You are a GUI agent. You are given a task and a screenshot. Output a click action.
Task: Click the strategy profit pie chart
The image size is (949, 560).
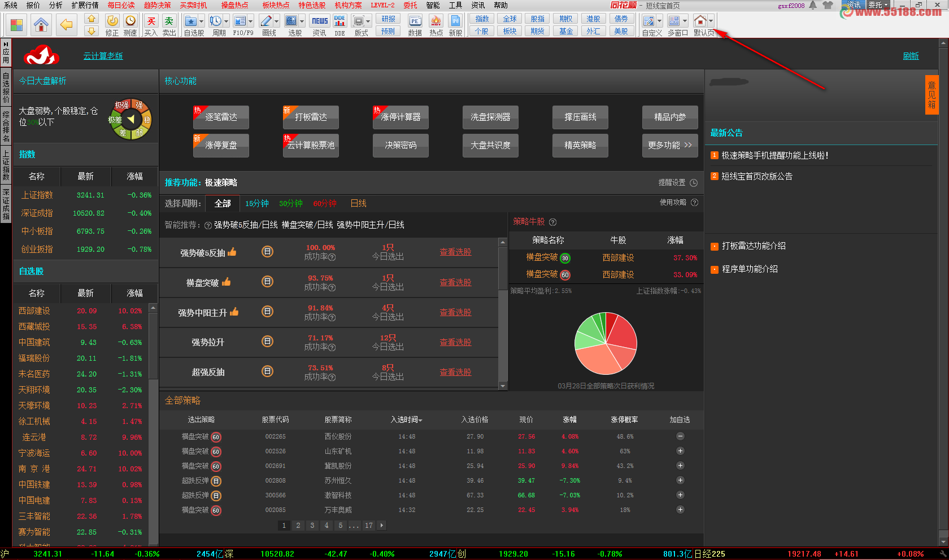point(606,343)
